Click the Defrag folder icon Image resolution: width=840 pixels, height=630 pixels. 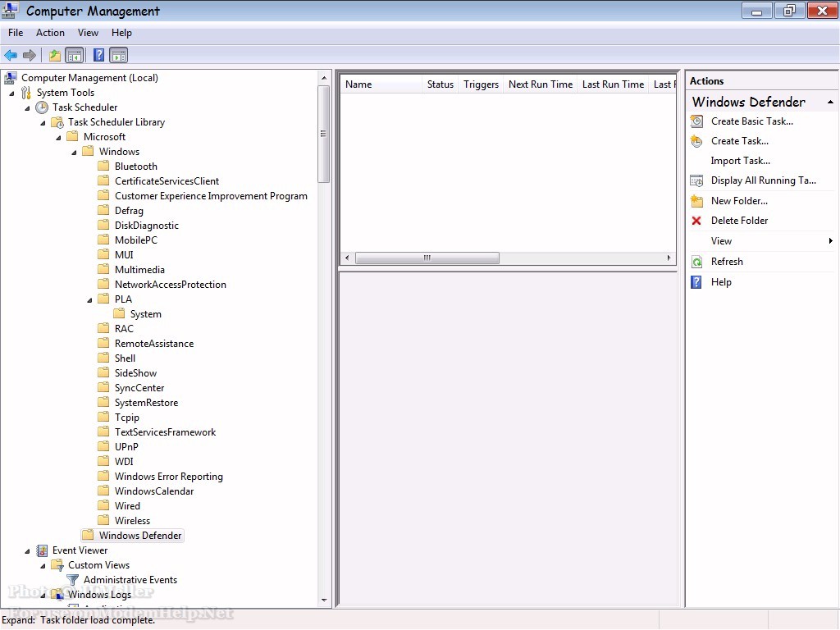(103, 211)
